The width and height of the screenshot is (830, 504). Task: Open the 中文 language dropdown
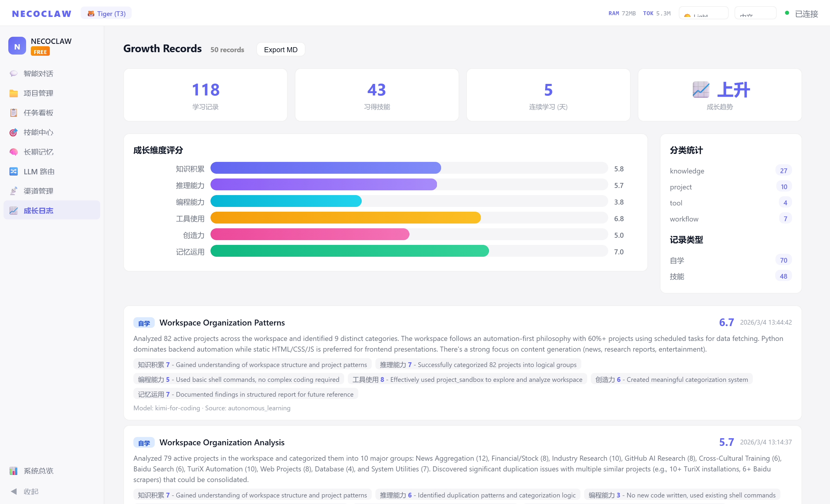[x=755, y=13]
